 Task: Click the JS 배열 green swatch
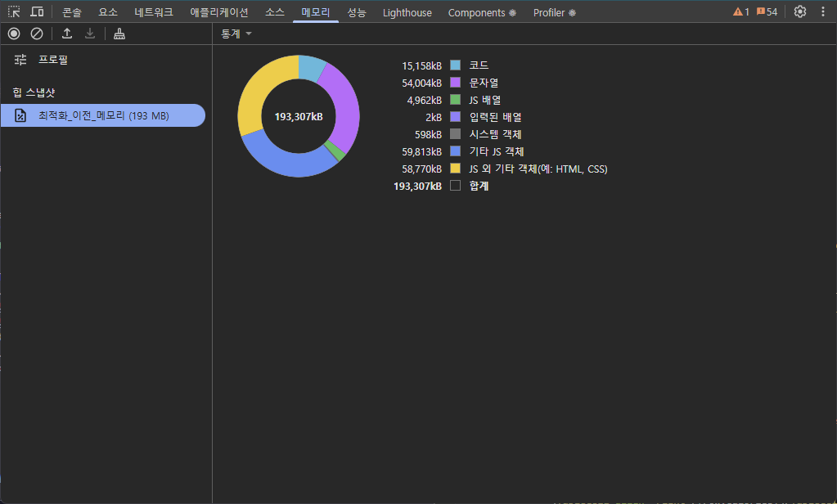click(x=456, y=99)
